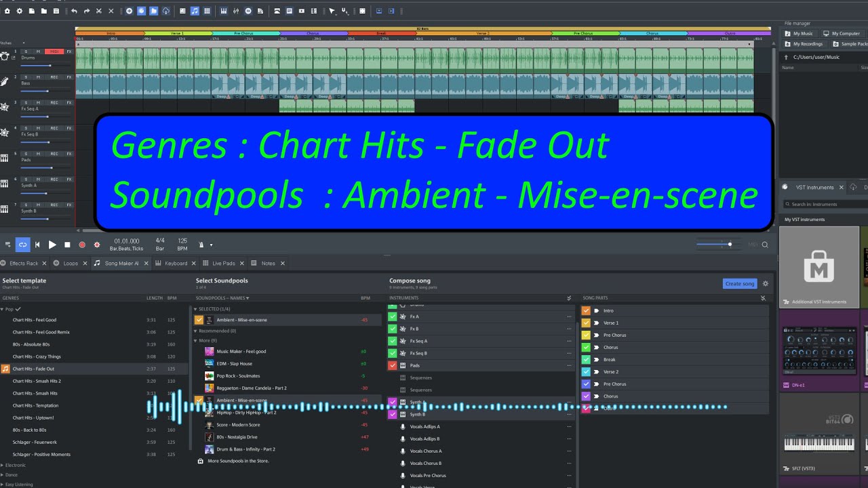Solo the Drums track
The height and width of the screenshot is (488, 868).
tap(26, 52)
